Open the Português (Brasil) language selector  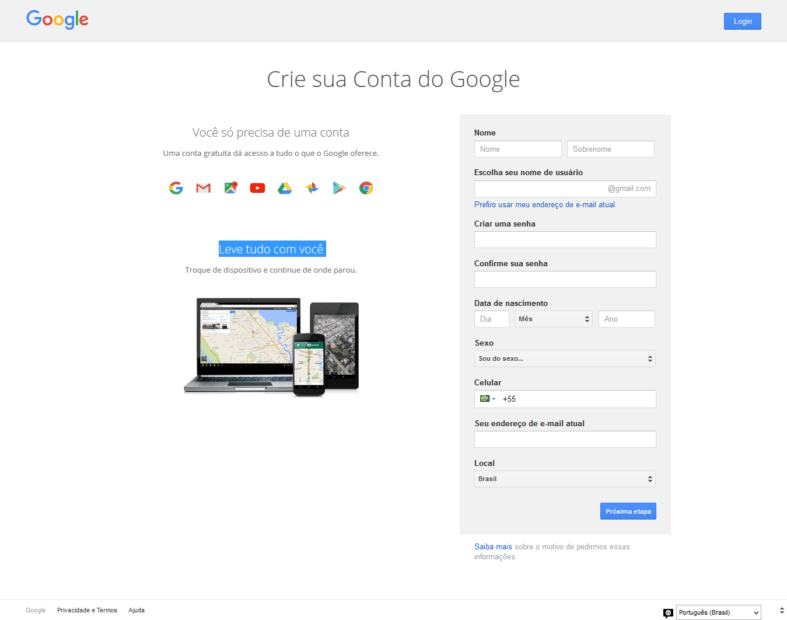[718, 612]
